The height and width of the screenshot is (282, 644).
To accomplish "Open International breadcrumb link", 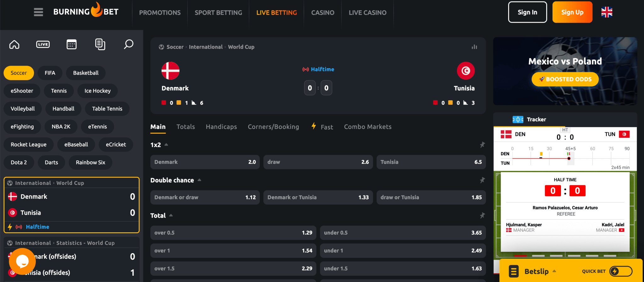I will click(x=206, y=47).
